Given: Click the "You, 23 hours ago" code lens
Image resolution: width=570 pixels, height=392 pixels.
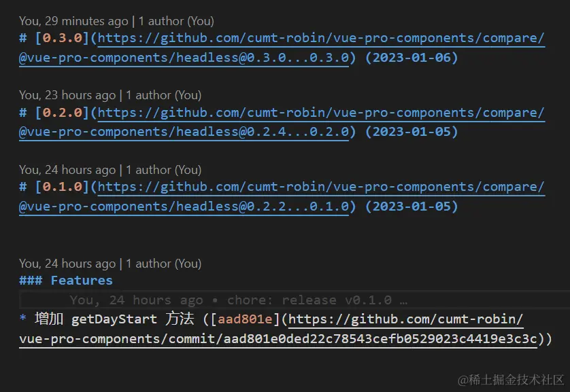Looking at the screenshot, I should point(67,95).
